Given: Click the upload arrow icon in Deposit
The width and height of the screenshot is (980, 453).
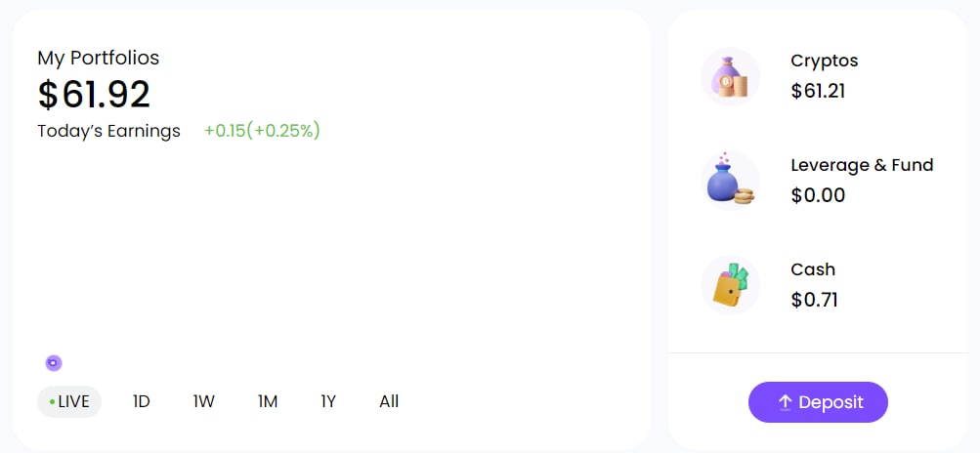Looking at the screenshot, I should (x=785, y=402).
